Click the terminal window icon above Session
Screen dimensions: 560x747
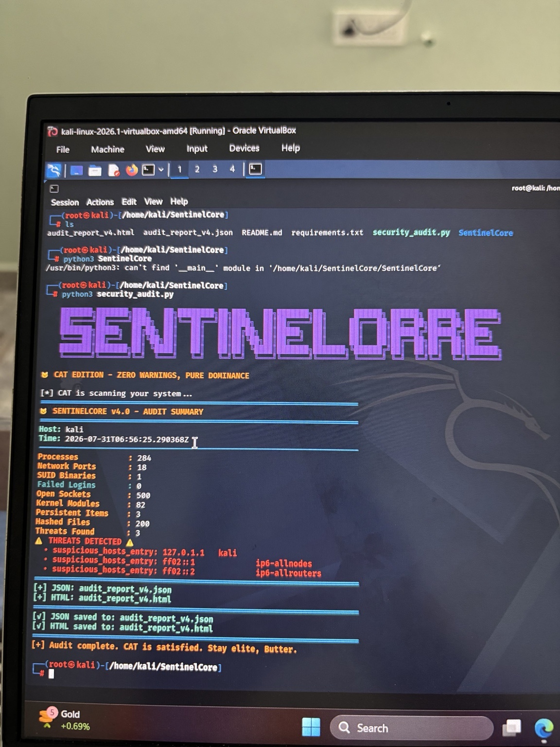point(54,189)
